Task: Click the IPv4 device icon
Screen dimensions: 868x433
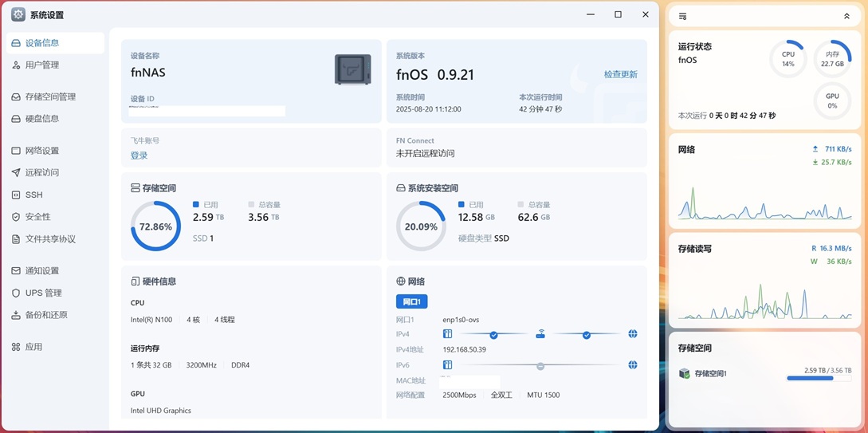Action: [x=448, y=334]
